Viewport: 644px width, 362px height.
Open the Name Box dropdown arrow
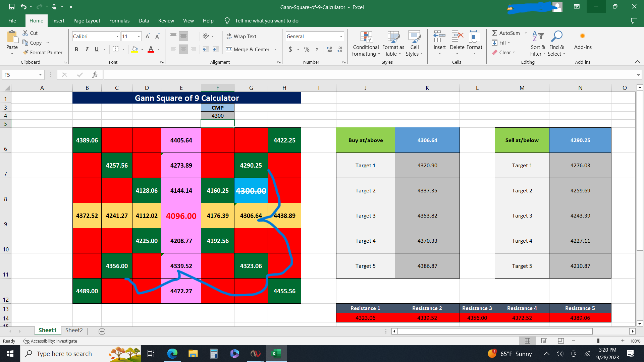[40, 75]
